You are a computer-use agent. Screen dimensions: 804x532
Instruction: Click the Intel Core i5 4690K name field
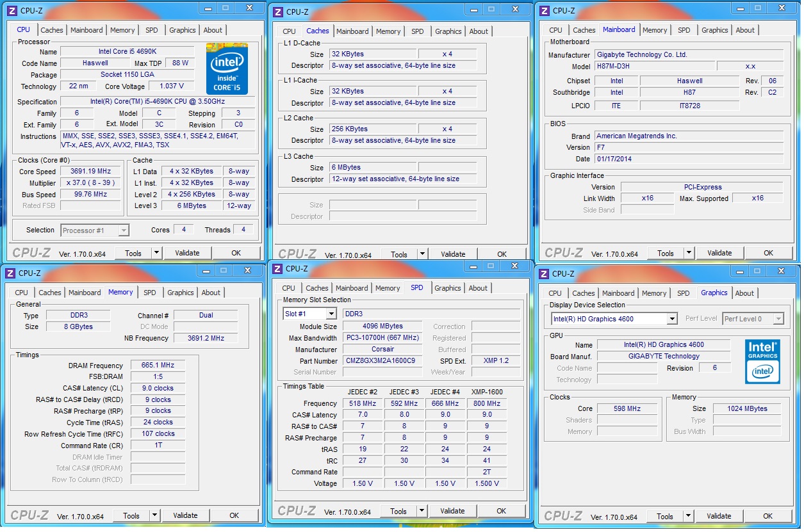click(x=127, y=51)
